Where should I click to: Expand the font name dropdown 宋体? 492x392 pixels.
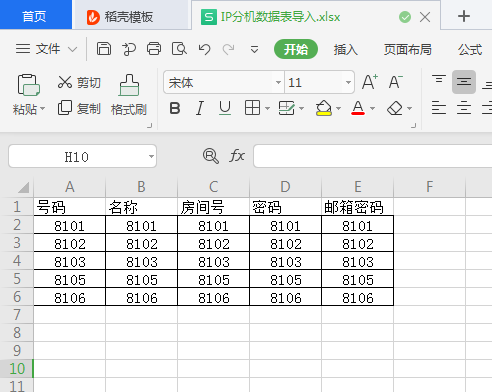(278, 82)
